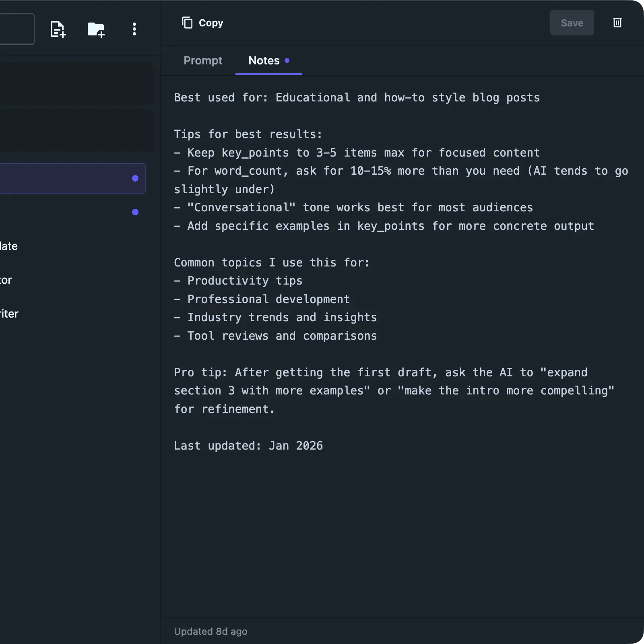Place cursor on "Last updated: Jan 2026" line

point(248,446)
